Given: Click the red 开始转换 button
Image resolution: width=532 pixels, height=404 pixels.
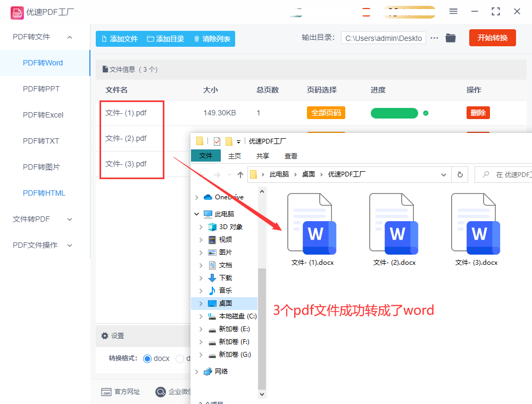Looking at the screenshot, I should point(493,38).
